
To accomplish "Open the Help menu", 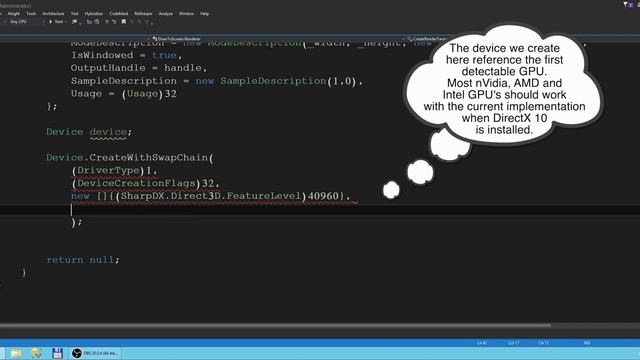I will pos(204,13).
